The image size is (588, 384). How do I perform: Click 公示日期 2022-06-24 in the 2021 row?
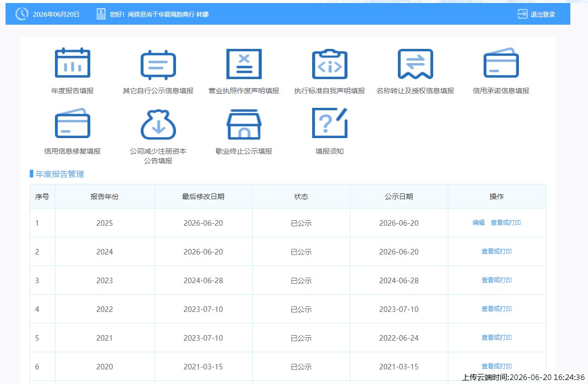click(399, 338)
